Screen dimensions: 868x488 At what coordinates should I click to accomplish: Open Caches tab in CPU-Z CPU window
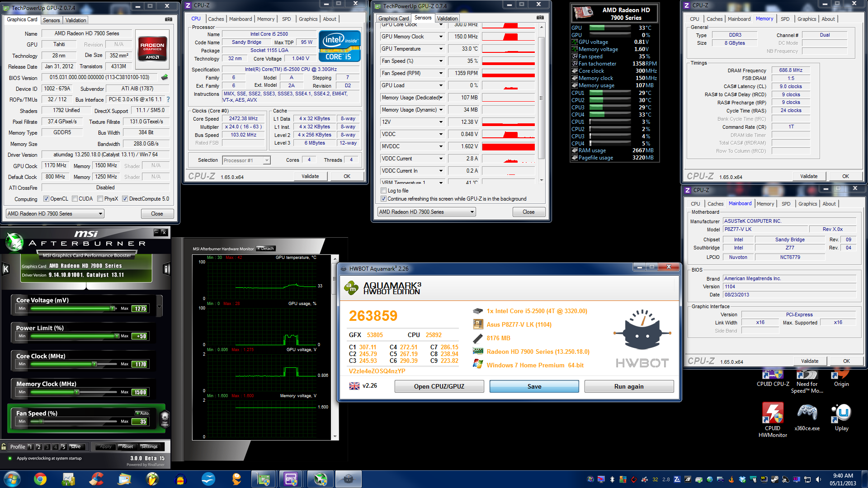tap(216, 19)
